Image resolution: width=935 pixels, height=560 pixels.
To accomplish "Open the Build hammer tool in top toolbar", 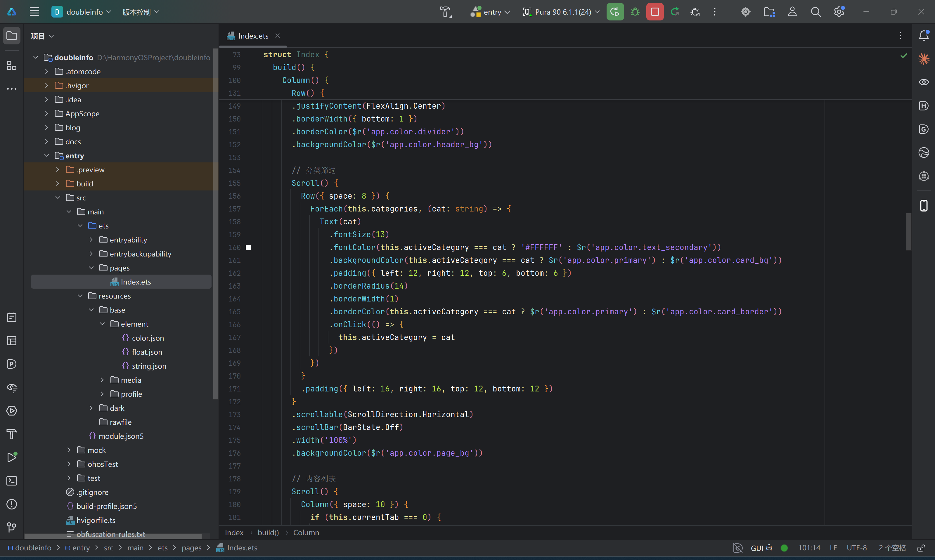I will coord(446,12).
